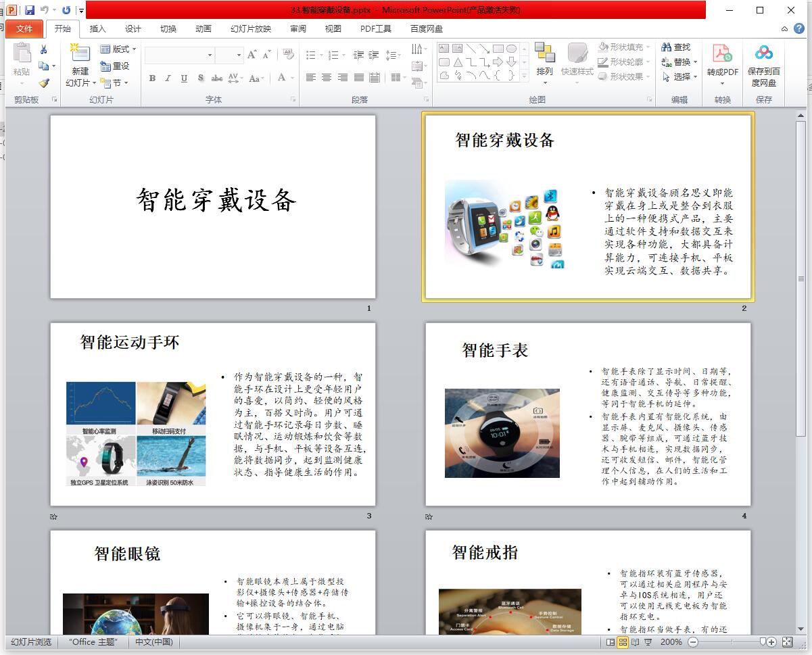
Task: Switch to the 动画 tab
Action: tap(203, 29)
